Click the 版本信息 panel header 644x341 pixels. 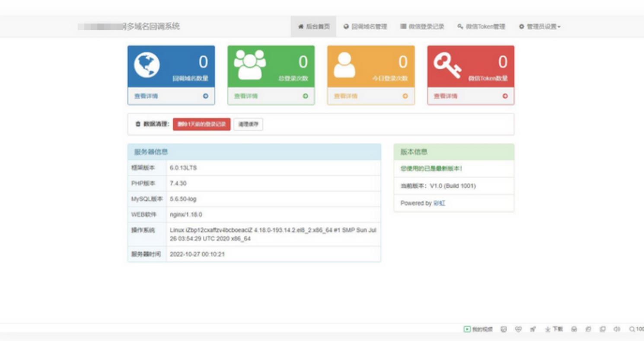pyautogui.click(x=454, y=152)
